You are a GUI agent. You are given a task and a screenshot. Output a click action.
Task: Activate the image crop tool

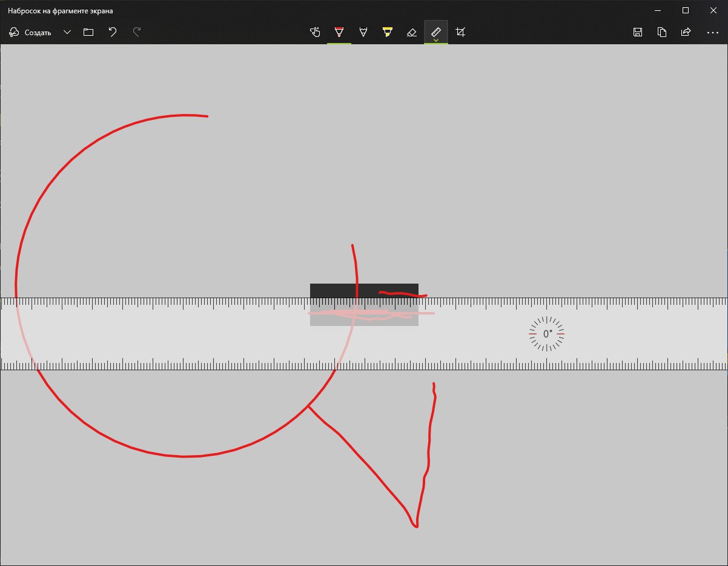pos(460,32)
